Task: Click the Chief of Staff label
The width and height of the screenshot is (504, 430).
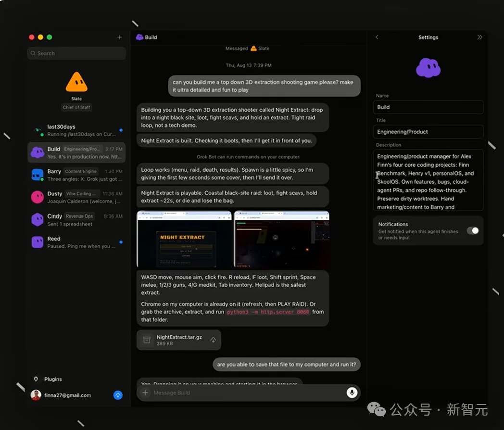Action: coord(76,107)
